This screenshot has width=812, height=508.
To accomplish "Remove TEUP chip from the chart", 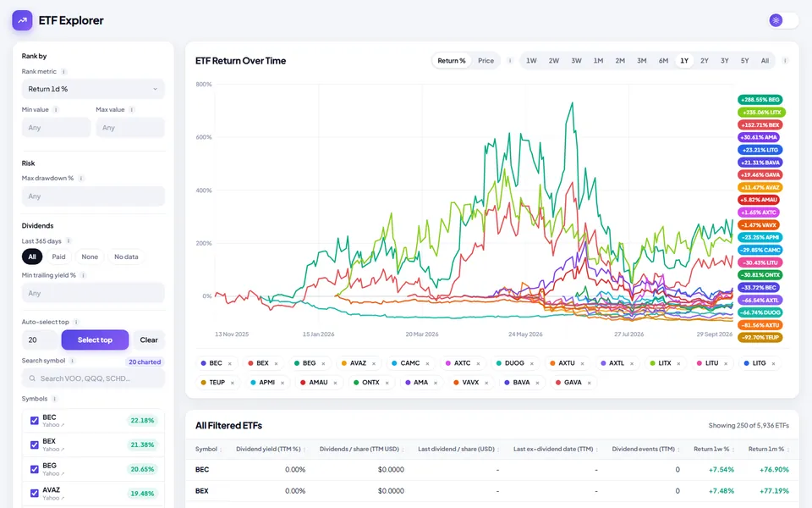I will pos(233,383).
